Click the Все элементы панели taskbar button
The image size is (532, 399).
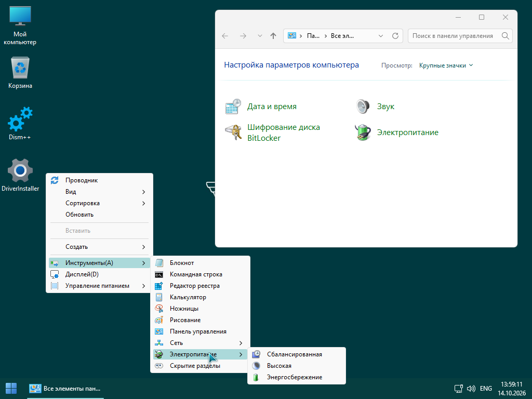tap(65, 389)
